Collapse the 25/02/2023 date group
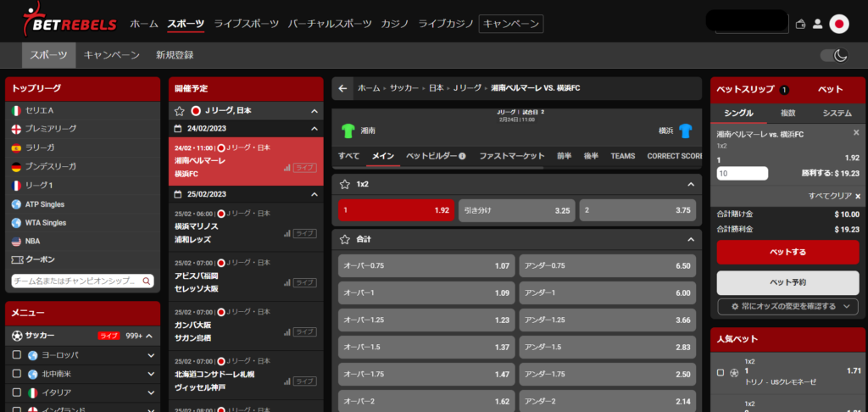This screenshot has height=412, width=868. [x=314, y=194]
